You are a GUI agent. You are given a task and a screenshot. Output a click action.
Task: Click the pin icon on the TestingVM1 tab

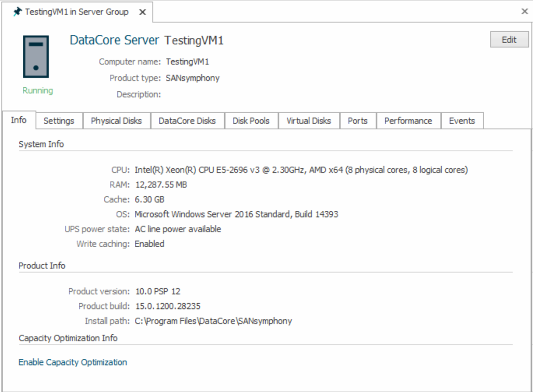17,12
